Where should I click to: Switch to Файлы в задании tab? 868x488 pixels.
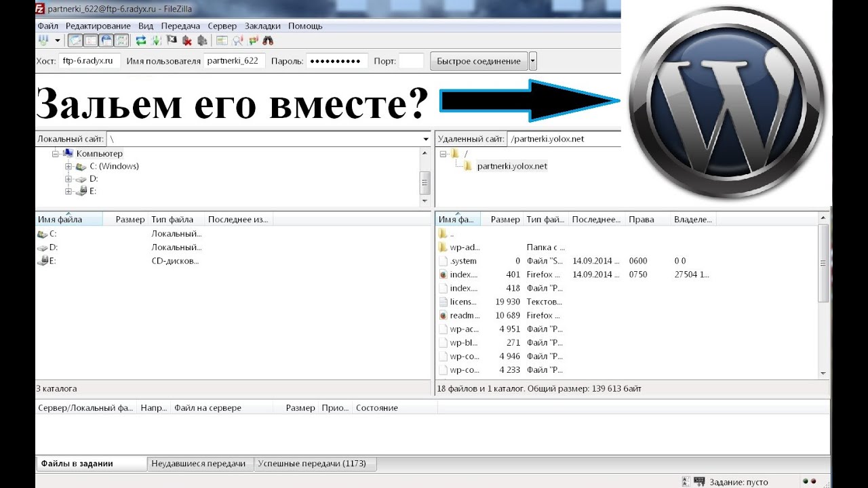(x=91, y=464)
